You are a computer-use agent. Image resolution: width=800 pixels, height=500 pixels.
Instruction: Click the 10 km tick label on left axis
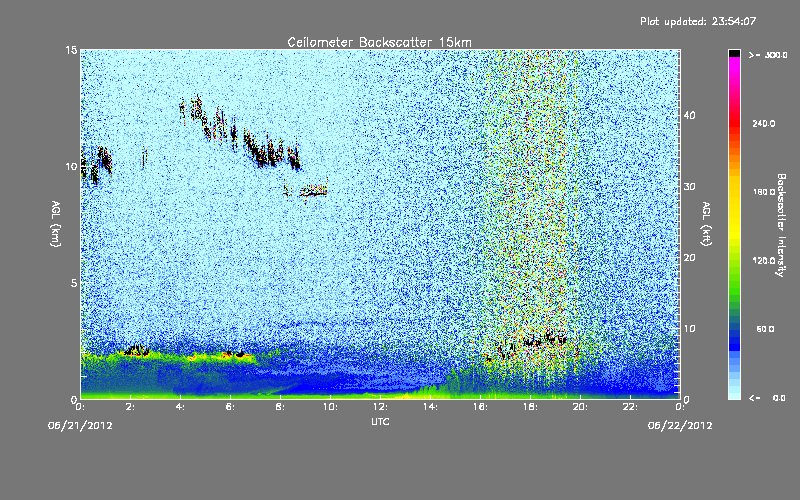click(x=71, y=166)
